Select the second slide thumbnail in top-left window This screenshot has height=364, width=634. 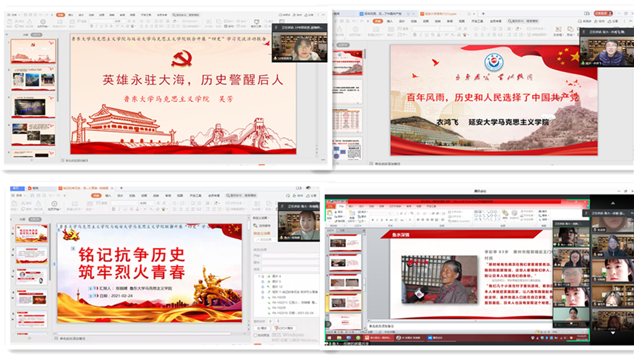33,81
